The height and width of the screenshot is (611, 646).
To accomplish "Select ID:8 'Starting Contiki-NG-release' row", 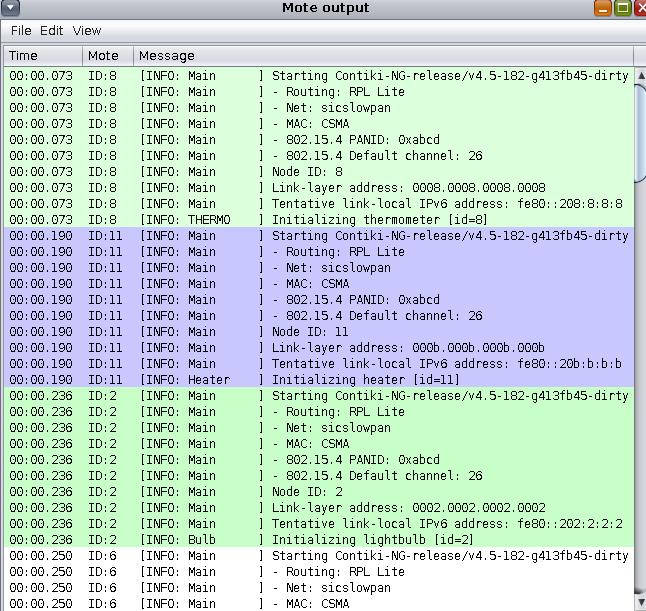I will [318, 76].
